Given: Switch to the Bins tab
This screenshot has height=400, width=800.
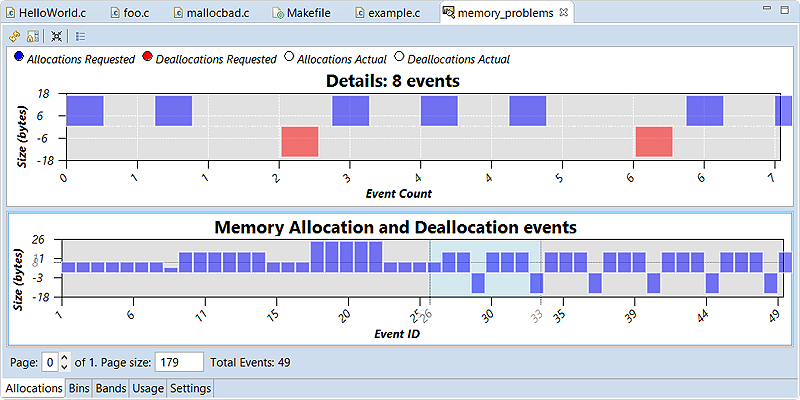Looking at the screenshot, I should pyautogui.click(x=79, y=388).
